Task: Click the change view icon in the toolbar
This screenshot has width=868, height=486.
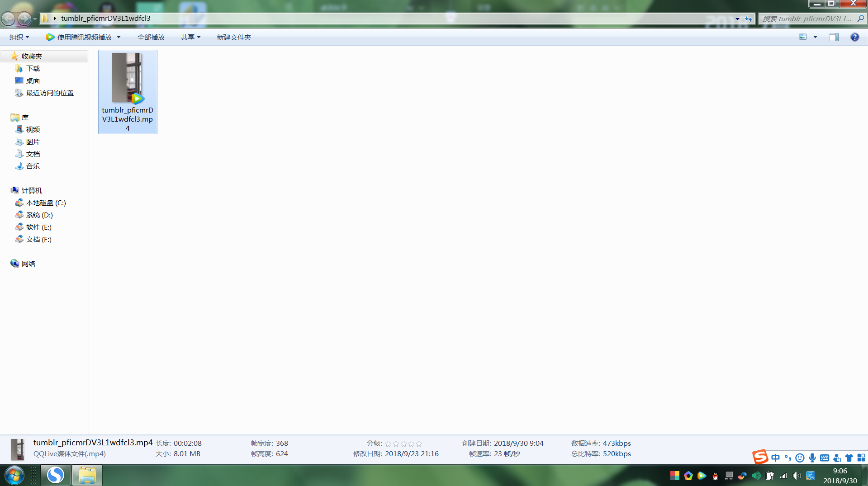Action: [x=803, y=37]
